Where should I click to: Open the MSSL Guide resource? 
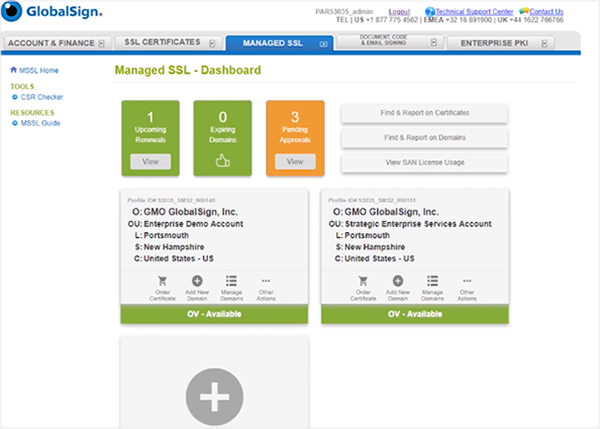(x=40, y=123)
